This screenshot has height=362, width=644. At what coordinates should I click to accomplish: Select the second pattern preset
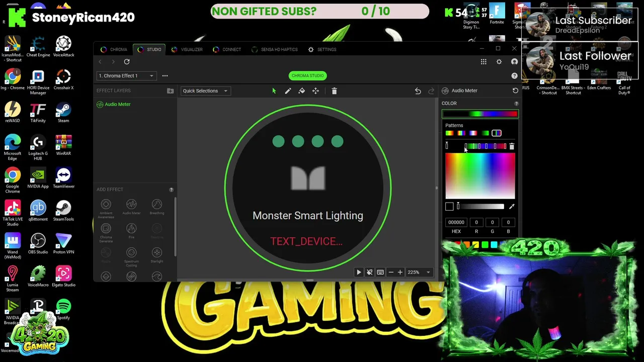(461, 133)
